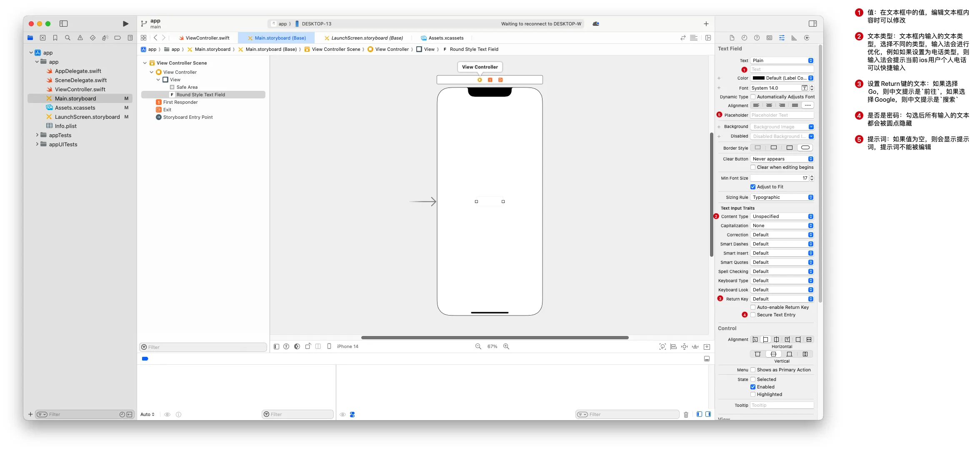Viewport: 980px width, 451px height.
Task: Open the Capitalization dropdown
Action: click(782, 225)
